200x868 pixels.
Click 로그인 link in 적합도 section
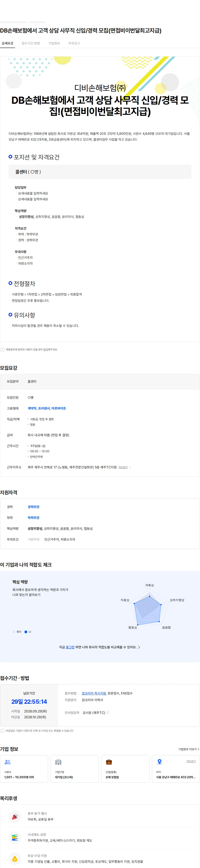(x=70, y=647)
